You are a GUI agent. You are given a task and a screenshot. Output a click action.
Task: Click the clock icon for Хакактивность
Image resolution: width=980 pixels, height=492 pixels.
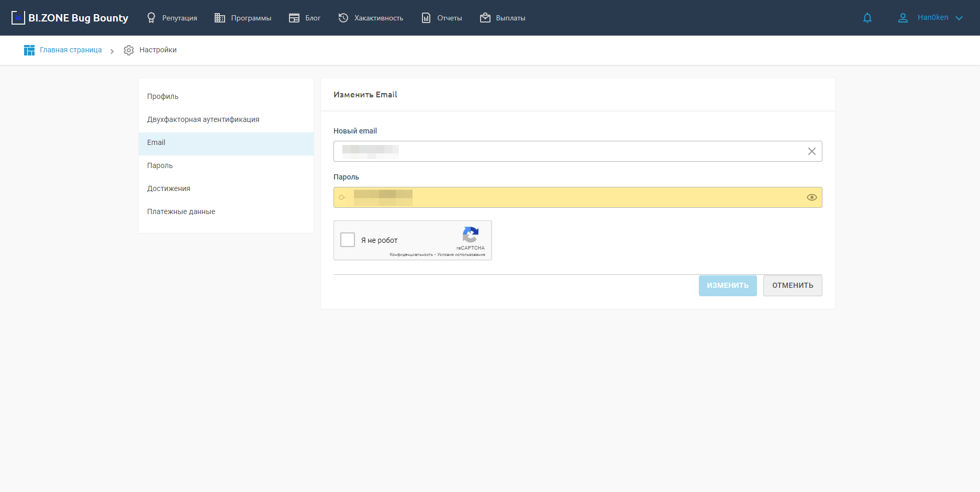pos(343,18)
